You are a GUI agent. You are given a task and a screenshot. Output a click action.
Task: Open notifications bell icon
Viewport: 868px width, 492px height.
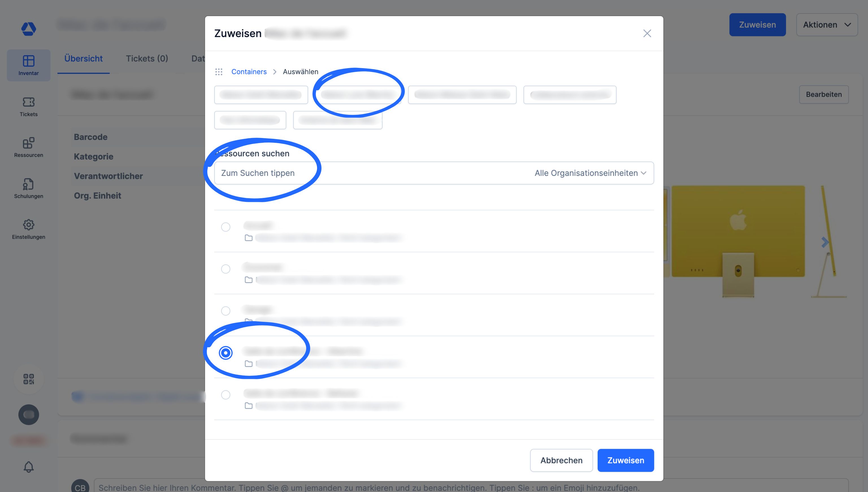click(29, 467)
